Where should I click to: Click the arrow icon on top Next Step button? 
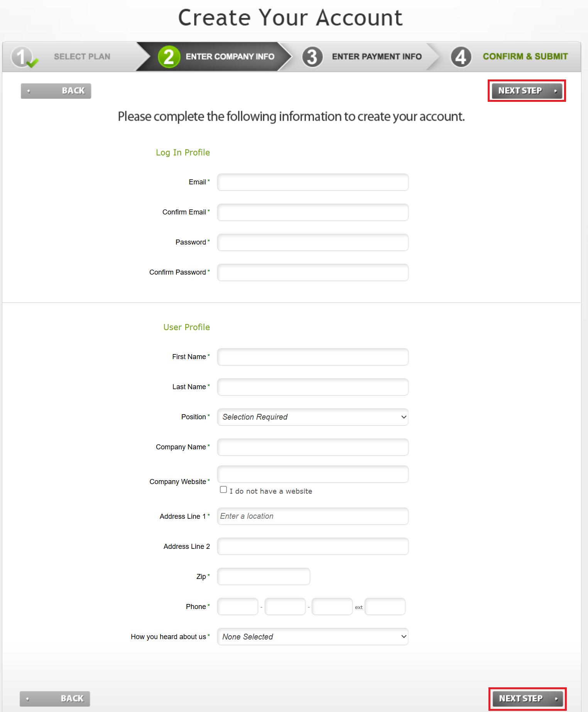pyautogui.click(x=556, y=91)
